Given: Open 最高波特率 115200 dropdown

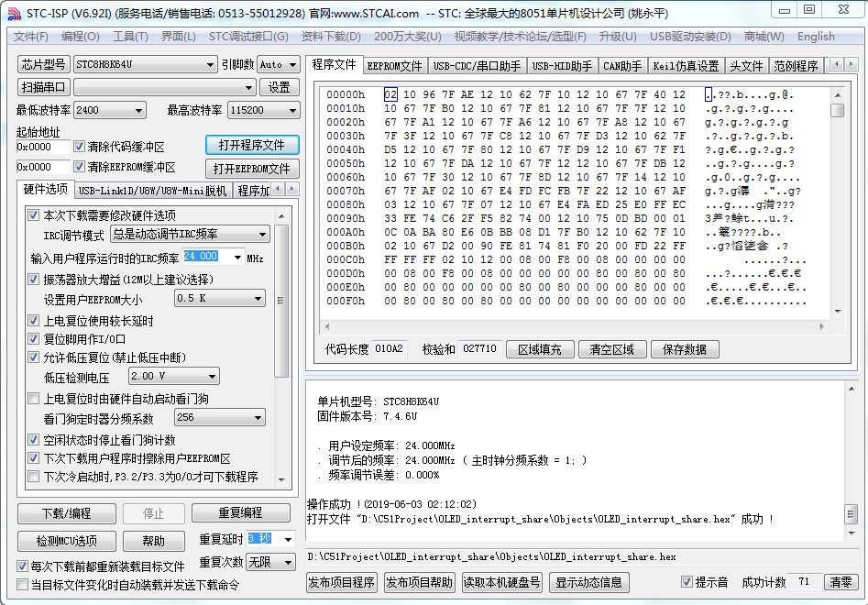Looking at the screenshot, I should 263,110.
